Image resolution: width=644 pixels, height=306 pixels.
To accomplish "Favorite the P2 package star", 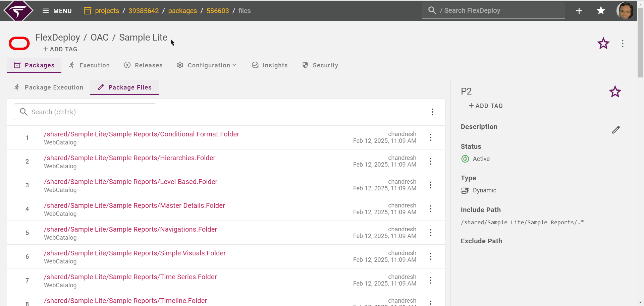I will [615, 91].
